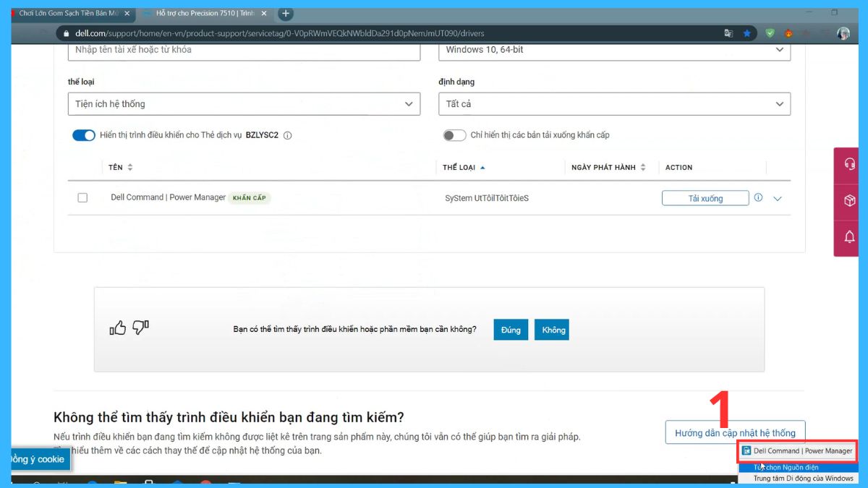Click the 'ACTION' column header

[678, 167]
